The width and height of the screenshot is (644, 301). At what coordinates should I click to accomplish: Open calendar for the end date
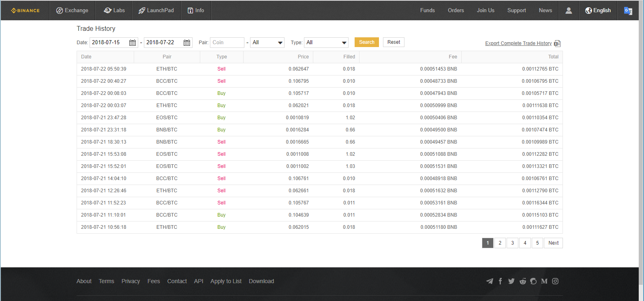pyautogui.click(x=187, y=43)
